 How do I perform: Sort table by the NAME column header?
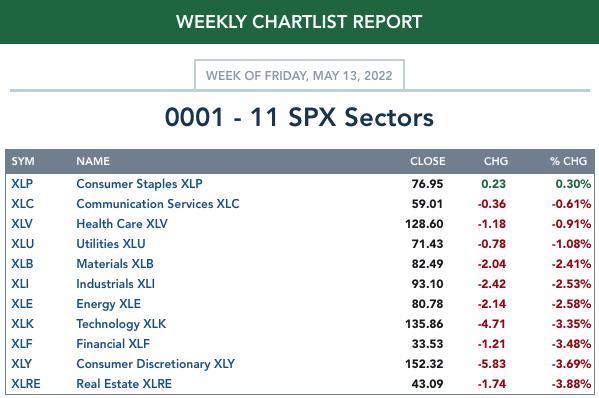tap(93, 161)
